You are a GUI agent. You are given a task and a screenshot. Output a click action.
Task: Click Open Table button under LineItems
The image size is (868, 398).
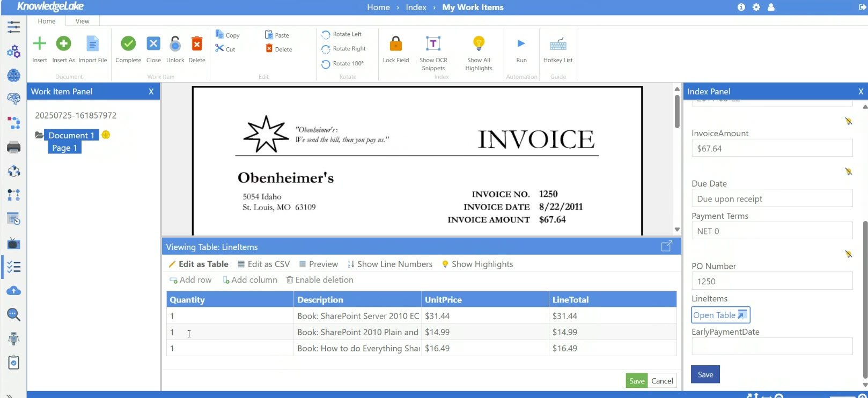[720, 315]
